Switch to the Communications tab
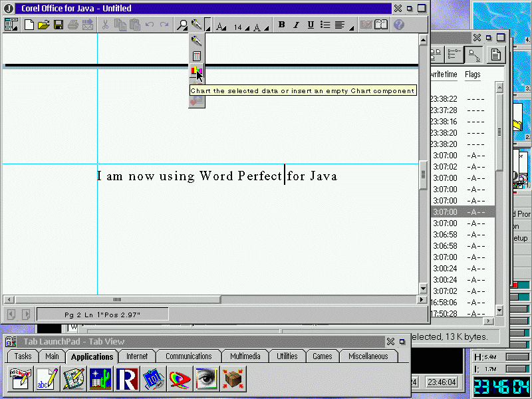The image size is (532, 399). coord(189,356)
